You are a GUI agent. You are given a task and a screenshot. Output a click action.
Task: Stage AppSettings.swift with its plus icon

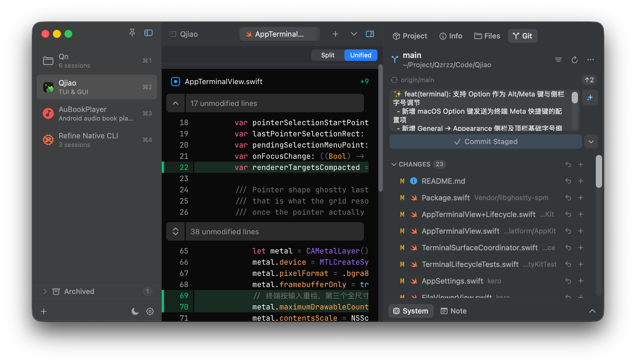tap(581, 281)
